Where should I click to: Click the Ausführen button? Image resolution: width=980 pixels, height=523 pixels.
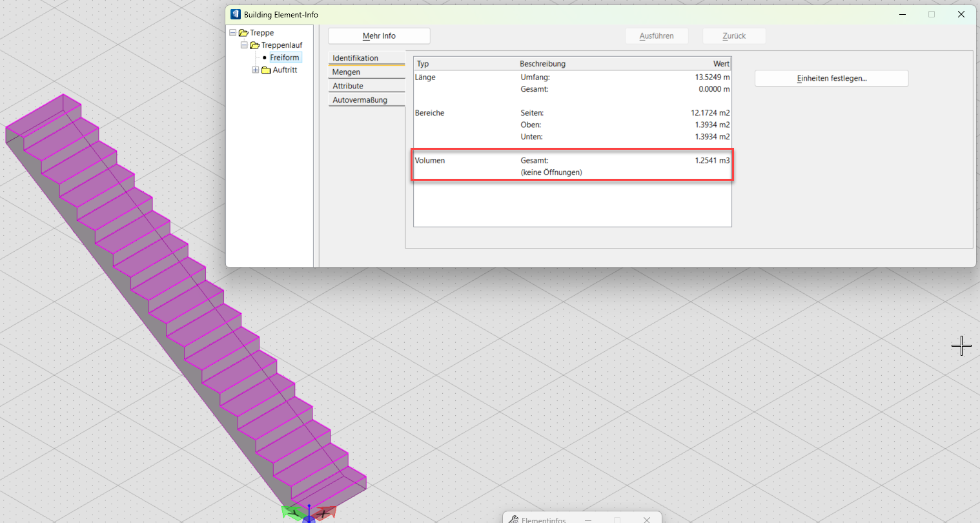657,36
